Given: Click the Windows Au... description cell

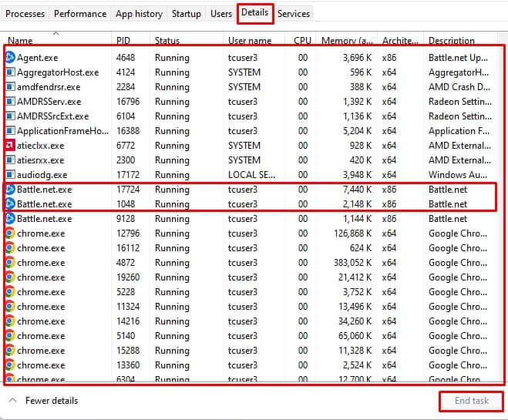Looking at the screenshot, I should point(457,175).
